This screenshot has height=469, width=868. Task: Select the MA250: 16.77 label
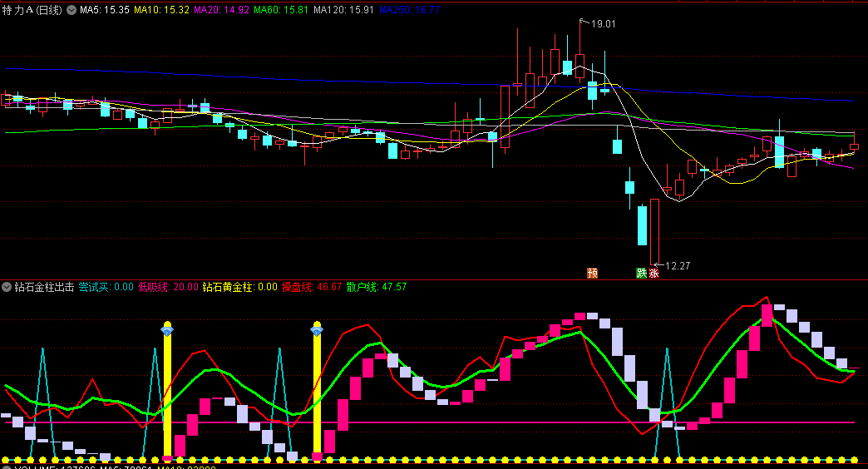tap(409, 10)
